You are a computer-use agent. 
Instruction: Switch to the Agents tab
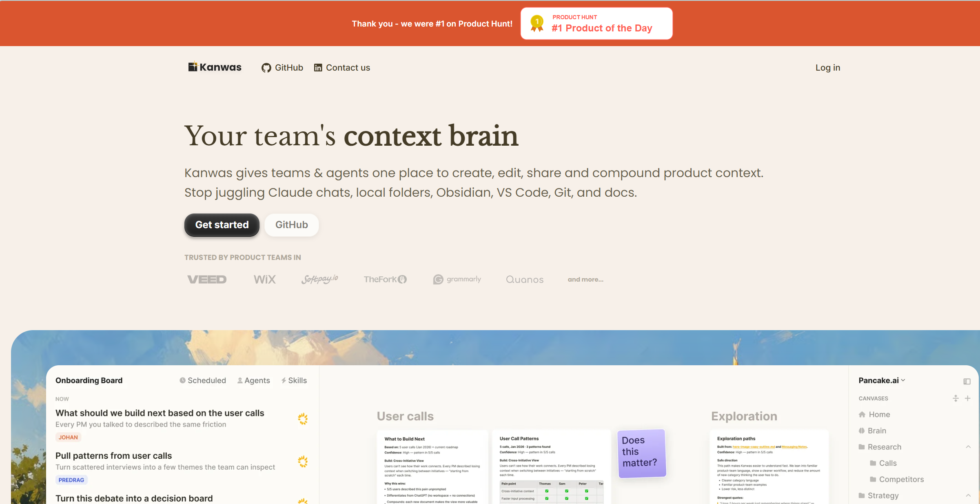point(253,380)
